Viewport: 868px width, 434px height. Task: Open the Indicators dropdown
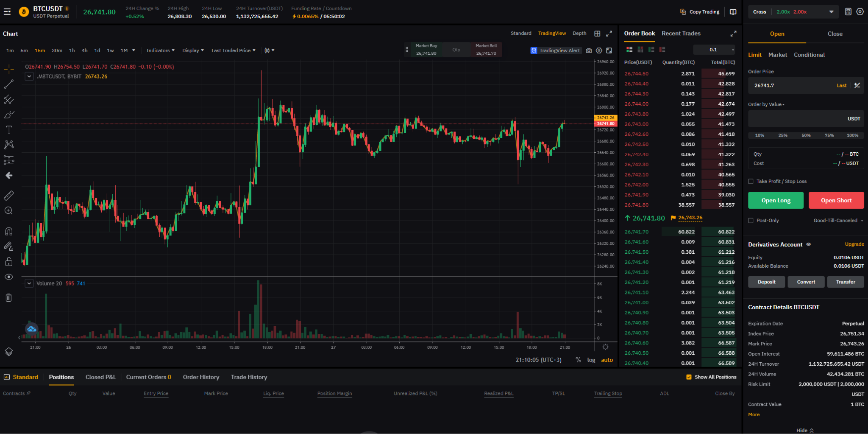point(160,50)
